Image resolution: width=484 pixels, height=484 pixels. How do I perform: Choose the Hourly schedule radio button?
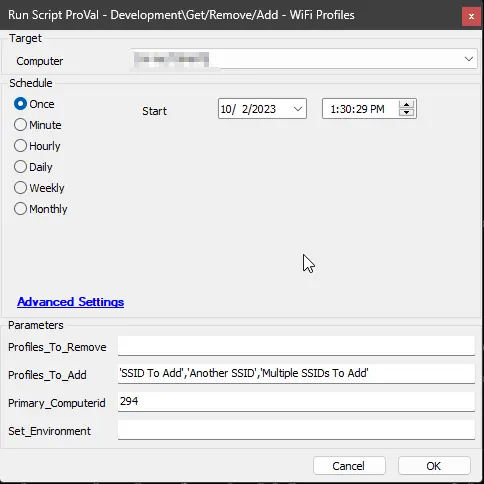20,146
